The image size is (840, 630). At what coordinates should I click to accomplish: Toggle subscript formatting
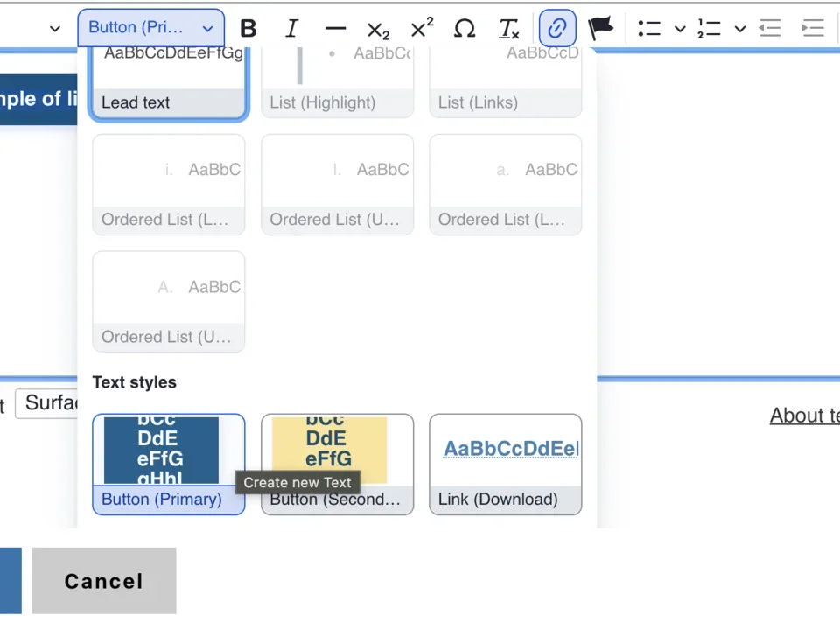(377, 28)
